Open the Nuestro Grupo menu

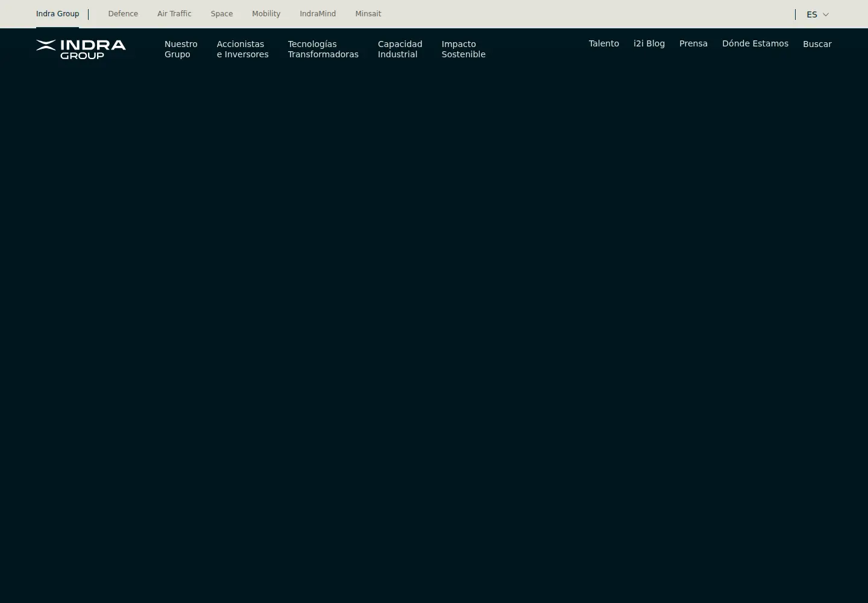point(181,49)
